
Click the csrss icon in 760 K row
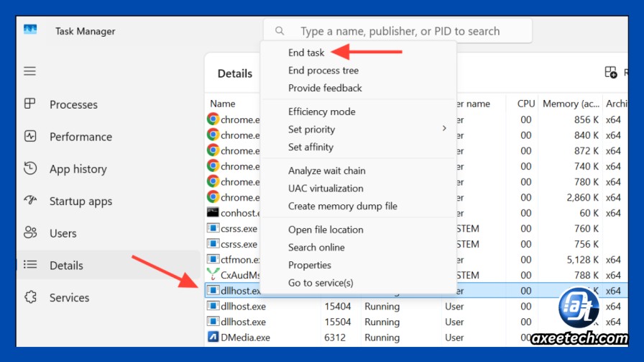[213, 228]
